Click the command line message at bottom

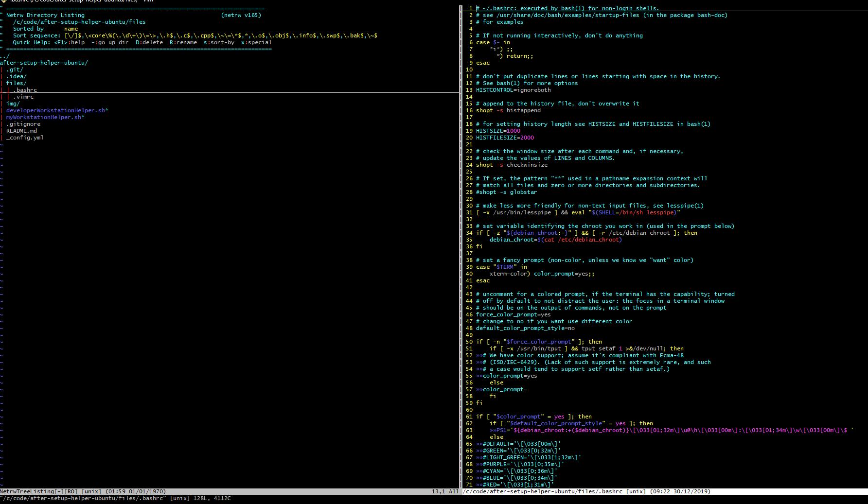(x=116, y=498)
